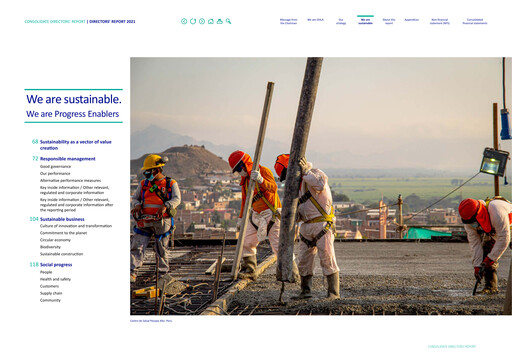Viewport: 512px width, 362px height.
Task: Open 'Circular economy' entry
Action: coord(55,240)
